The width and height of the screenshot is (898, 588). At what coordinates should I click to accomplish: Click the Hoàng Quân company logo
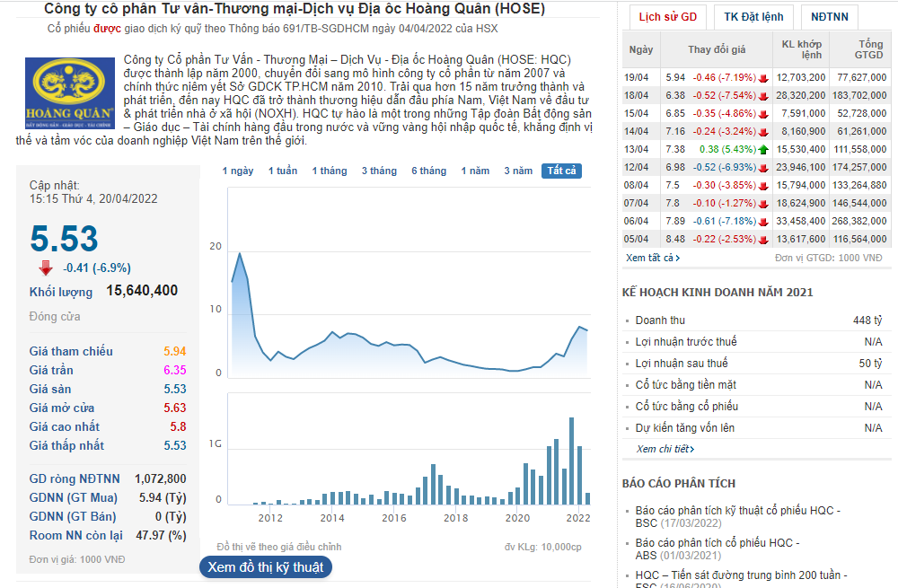pyautogui.click(x=70, y=93)
